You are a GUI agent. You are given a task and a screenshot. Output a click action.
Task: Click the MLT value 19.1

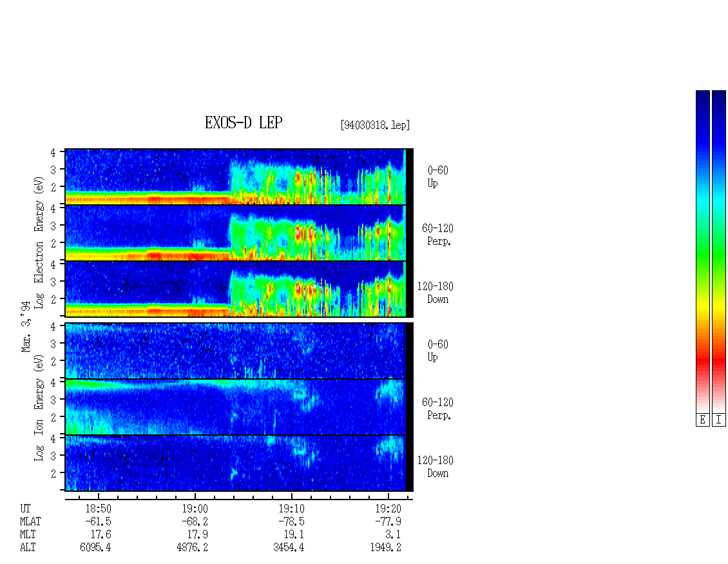click(x=294, y=534)
